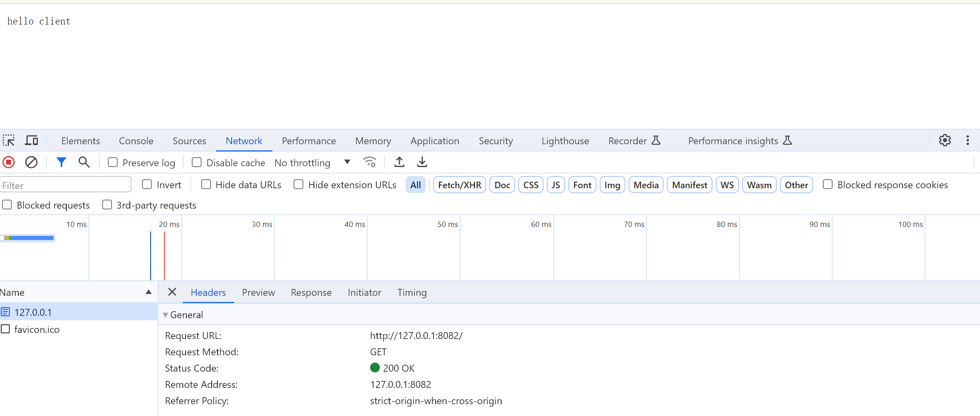This screenshot has height=416, width=980.
Task: Filter requests by Font
Action: [x=582, y=185]
